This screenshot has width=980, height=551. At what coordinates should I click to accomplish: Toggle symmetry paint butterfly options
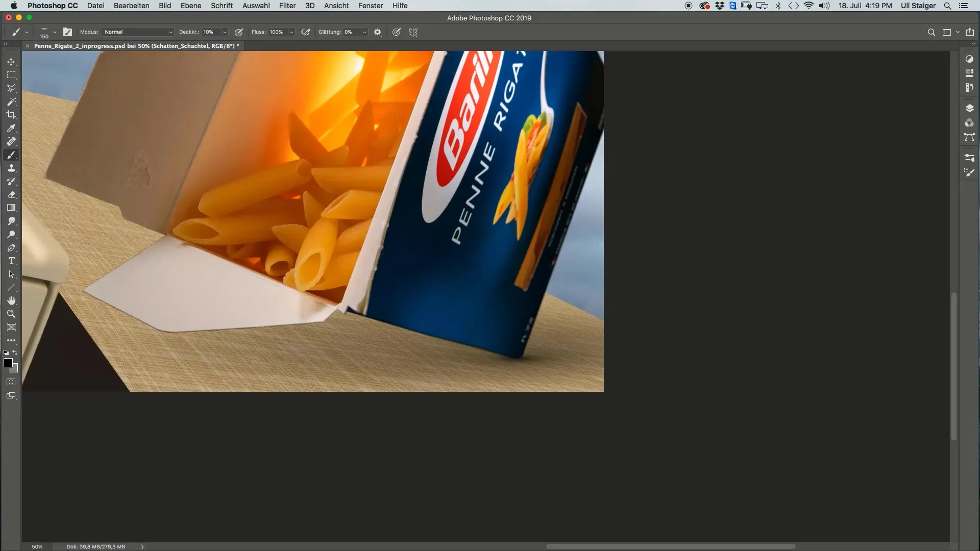413,32
